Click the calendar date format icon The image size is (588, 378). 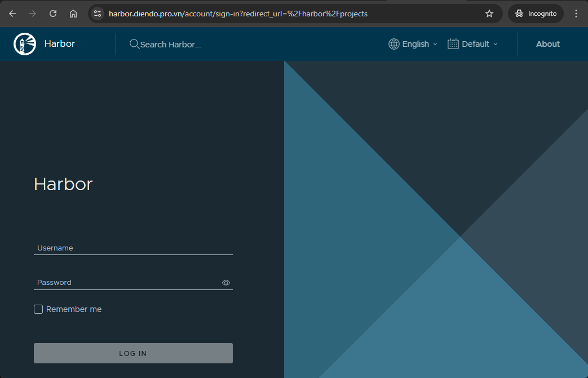click(x=453, y=44)
